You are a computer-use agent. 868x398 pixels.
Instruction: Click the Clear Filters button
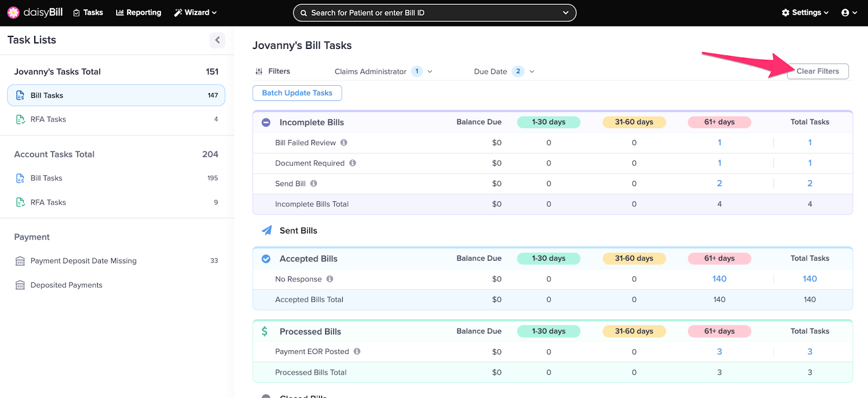pos(818,71)
